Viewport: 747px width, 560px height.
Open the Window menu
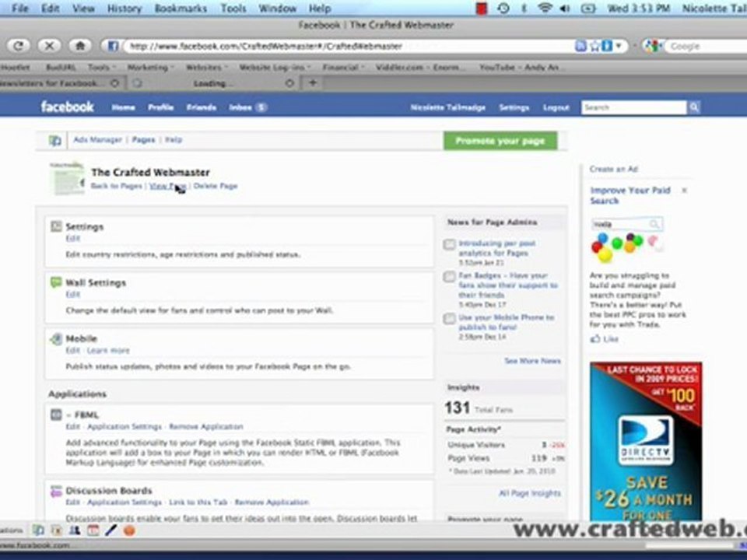pyautogui.click(x=278, y=8)
